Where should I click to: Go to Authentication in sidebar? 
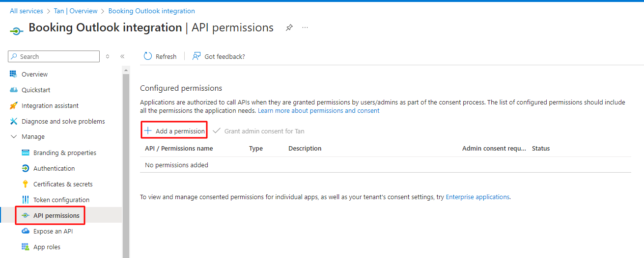[x=54, y=168]
